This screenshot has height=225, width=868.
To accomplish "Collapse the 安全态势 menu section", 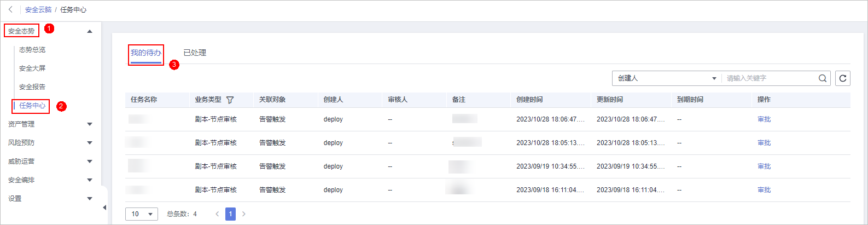I will (x=90, y=31).
